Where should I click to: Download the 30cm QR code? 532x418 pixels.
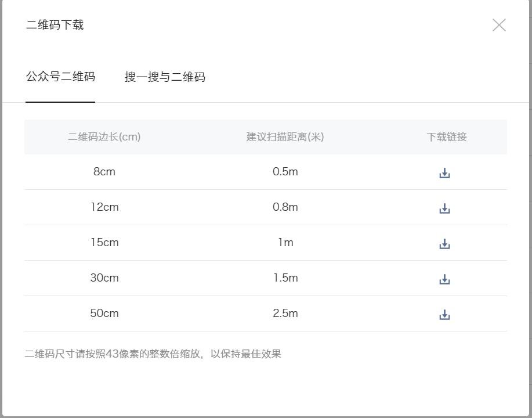[444, 279]
